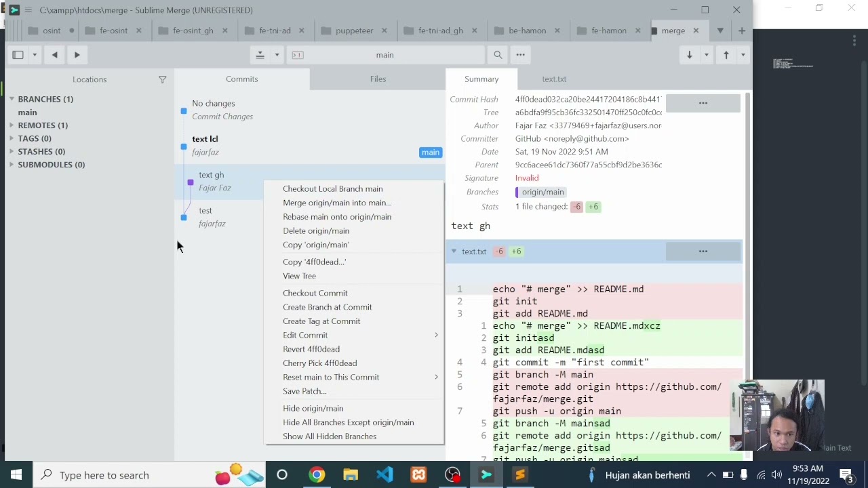The width and height of the screenshot is (868, 488).
Task: Switch to the fe-tni-ad repository tab
Action: (x=275, y=30)
